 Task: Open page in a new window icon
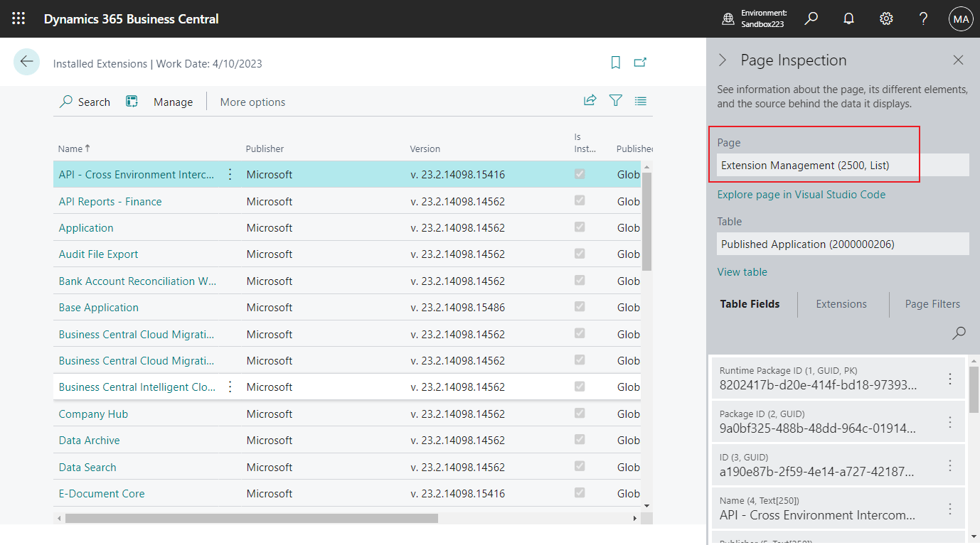click(640, 63)
